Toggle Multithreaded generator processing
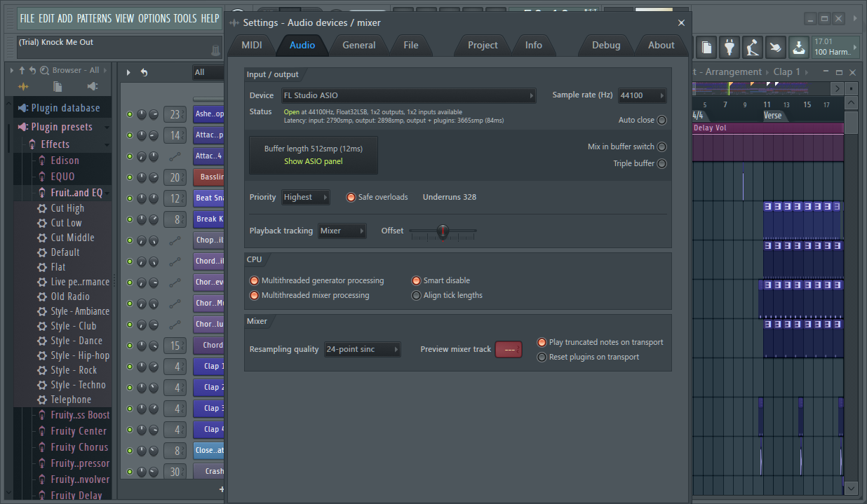Image resolution: width=867 pixels, height=504 pixels. pyautogui.click(x=254, y=280)
